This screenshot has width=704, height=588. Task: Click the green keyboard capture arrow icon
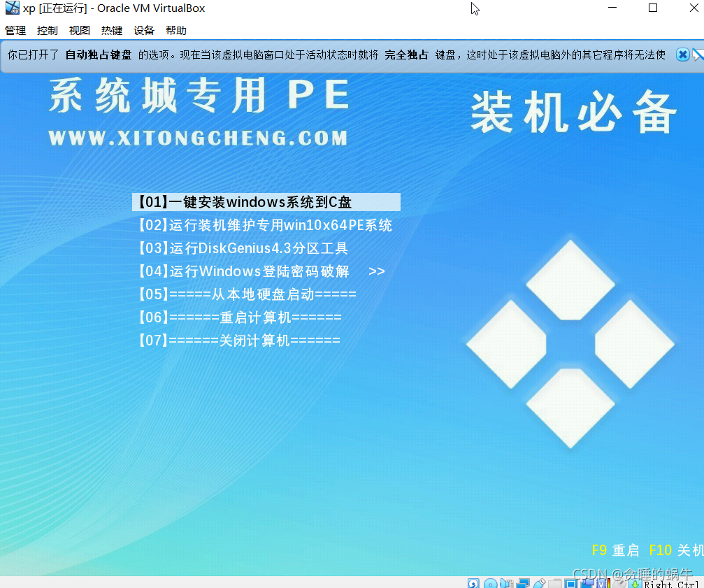click(635, 584)
